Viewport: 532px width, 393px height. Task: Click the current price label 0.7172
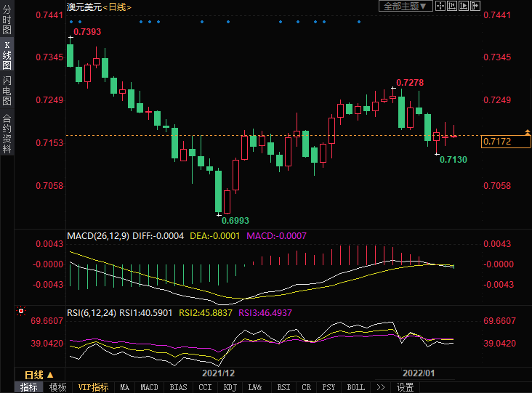[x=507, y=142]
